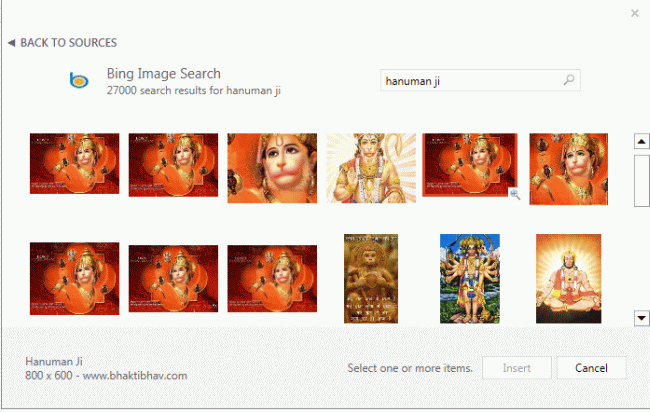Click the scroll up arrow
650x412 pixels.
[x=641, y=141]
